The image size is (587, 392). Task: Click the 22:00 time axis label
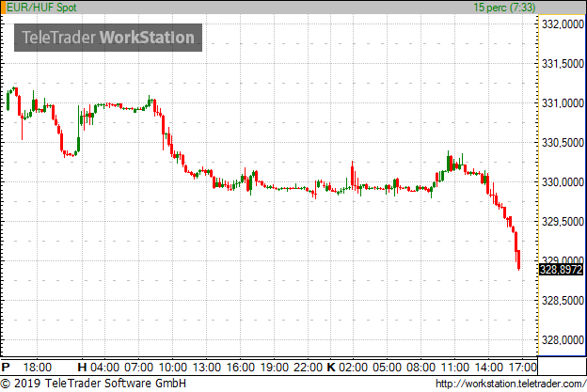(x=309, y=368)
